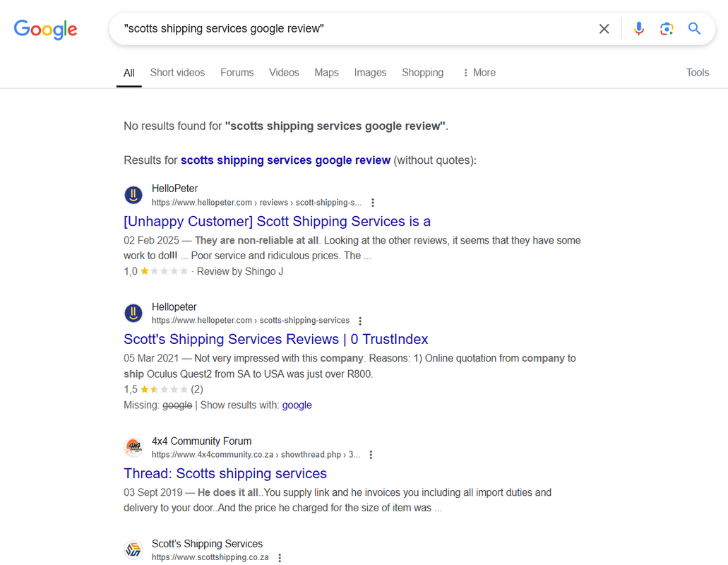Click the 'Scott's Shipping Services' site name

(x=207, y=544)
